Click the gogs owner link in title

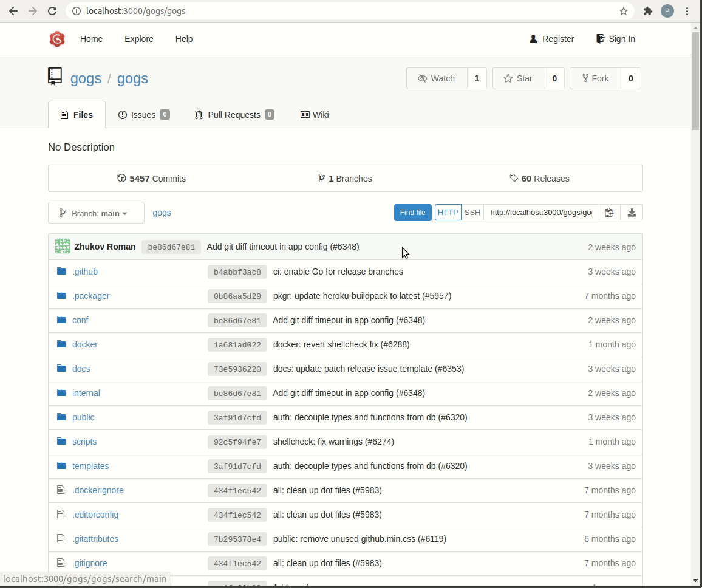click(x=86, y=78)
